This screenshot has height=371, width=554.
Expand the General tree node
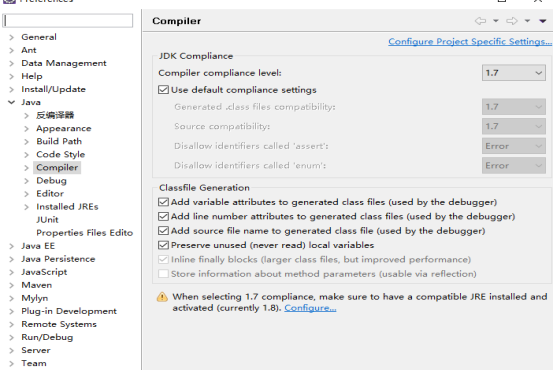coord(12,37)
